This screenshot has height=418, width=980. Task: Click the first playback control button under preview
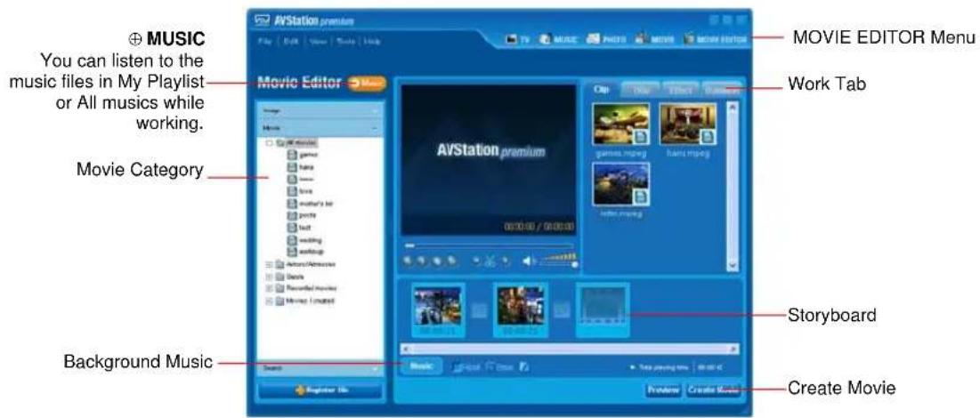pyautogui.click(x=409, y=261)
